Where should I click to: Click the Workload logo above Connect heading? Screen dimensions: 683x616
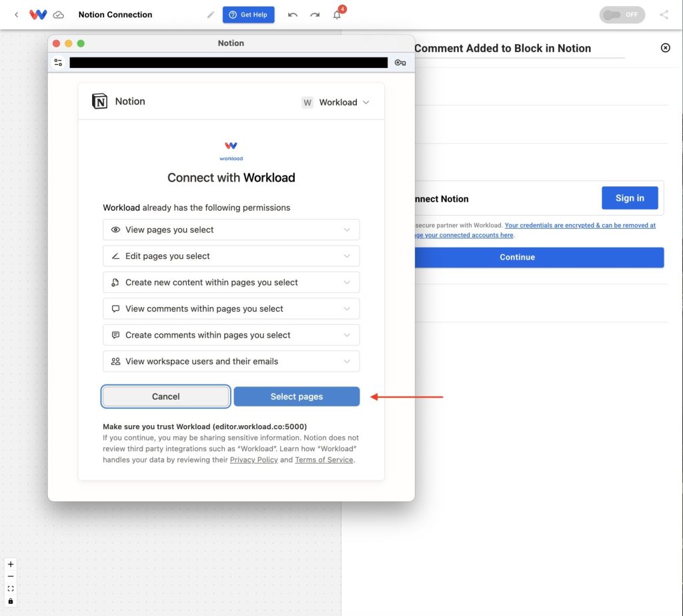coord(231,151)
